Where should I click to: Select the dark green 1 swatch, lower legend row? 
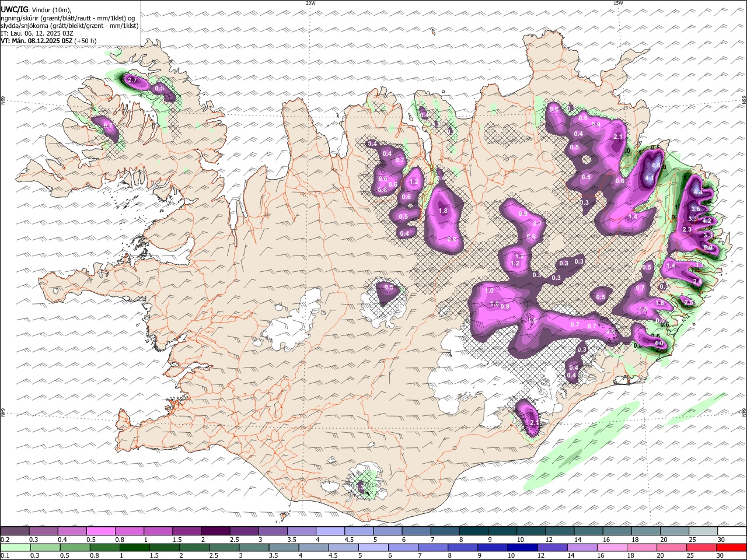click(x=135, y=547)
